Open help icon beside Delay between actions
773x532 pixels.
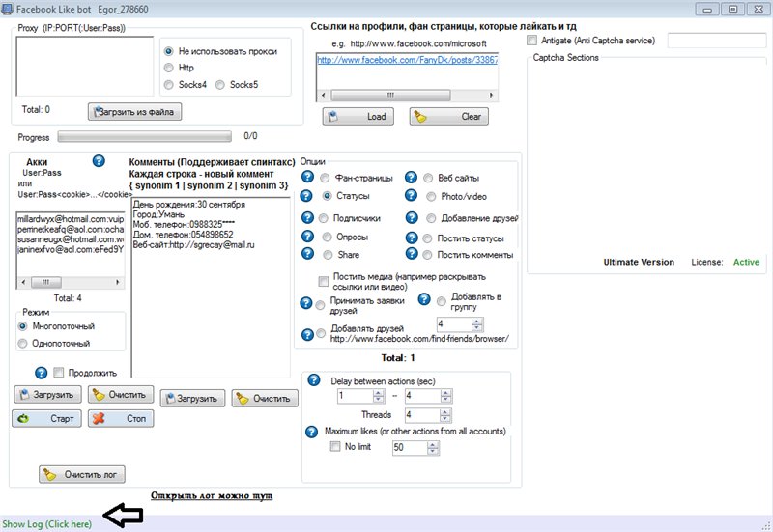coord(314,379)
